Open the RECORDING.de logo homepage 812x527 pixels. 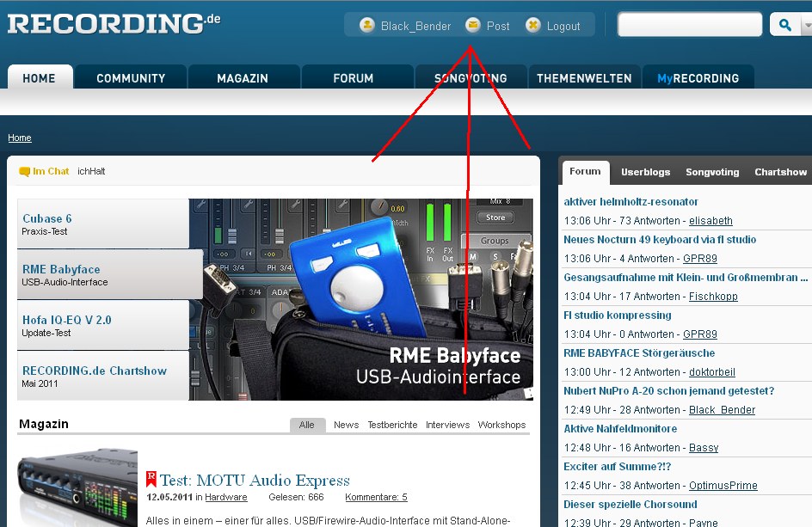pos(114,24)
